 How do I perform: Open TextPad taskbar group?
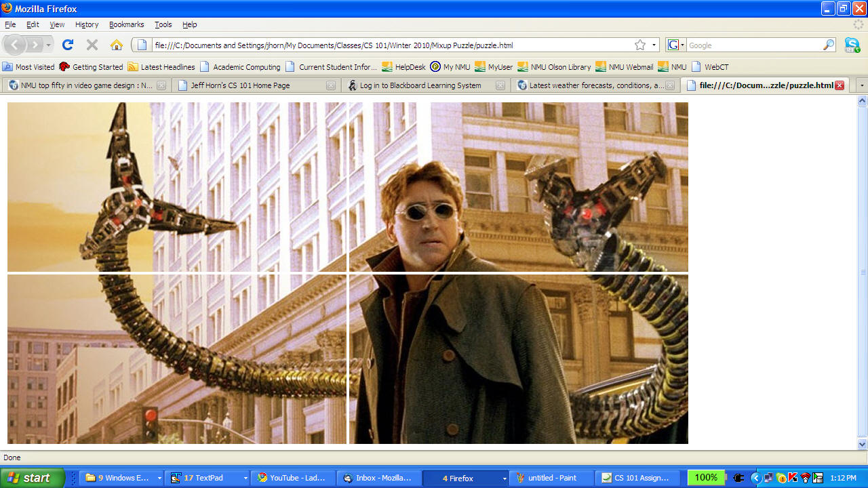point(208,478)
